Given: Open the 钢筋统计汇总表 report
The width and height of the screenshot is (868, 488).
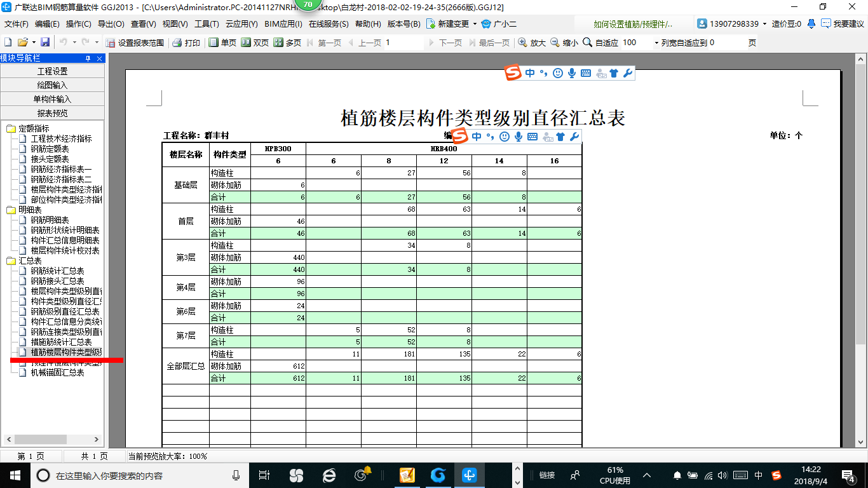Looking at the screenshot, I should [57, 271].
